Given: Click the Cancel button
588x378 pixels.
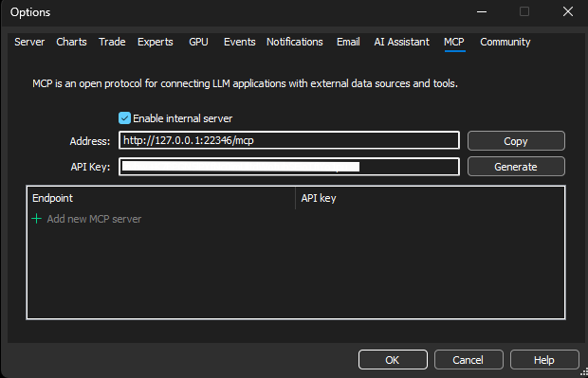Looking at the screenshot, I should tap(469, 360).
